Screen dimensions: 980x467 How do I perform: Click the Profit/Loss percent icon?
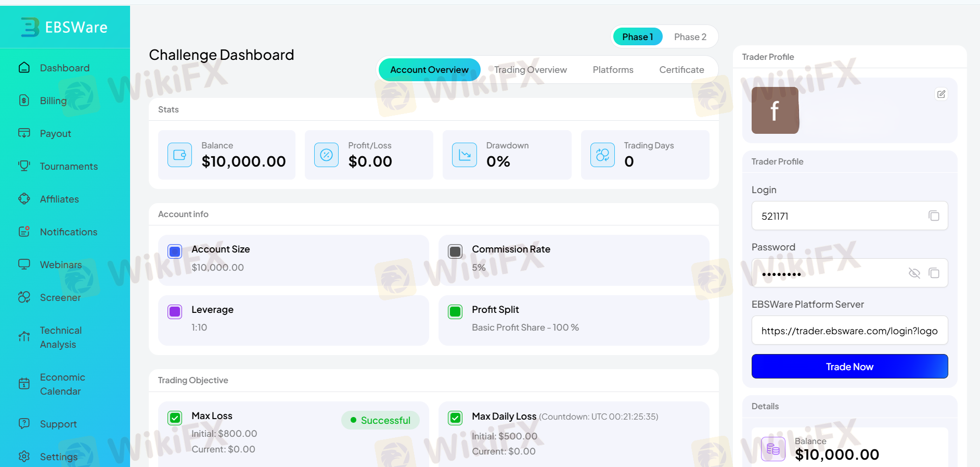[x=326, y=155]
